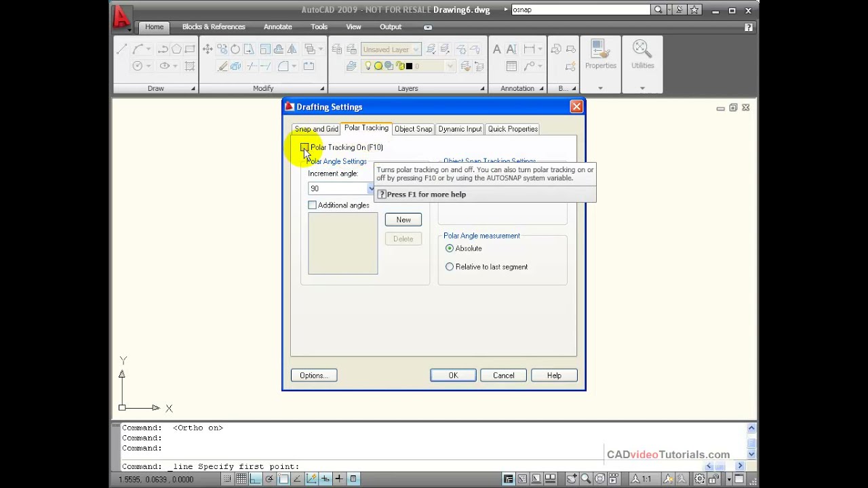The width and height of the screenshot is (868, 488).
Task: Switch to Snap and Grid tab
Action: [x=316, y=129]
